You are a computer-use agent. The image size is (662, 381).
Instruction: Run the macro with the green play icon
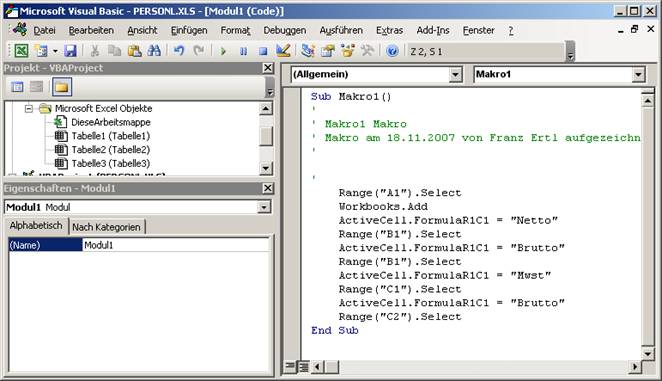pyautogui.click(x=223, y=51)
